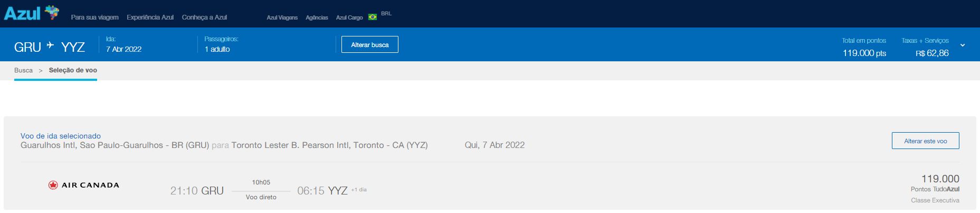Click the Air Canada airline logo
Viewport: 980px width, 213px height.
coord(83,185)
